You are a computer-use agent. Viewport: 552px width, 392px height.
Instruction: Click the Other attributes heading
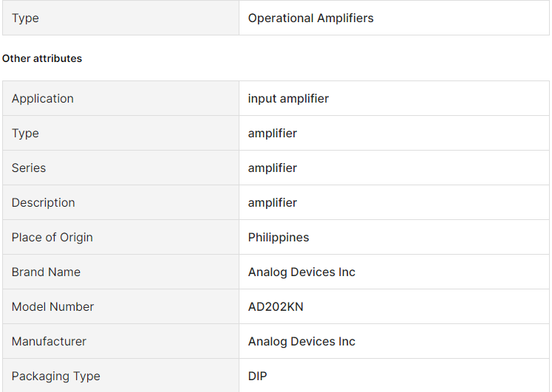tap(42, 58)
